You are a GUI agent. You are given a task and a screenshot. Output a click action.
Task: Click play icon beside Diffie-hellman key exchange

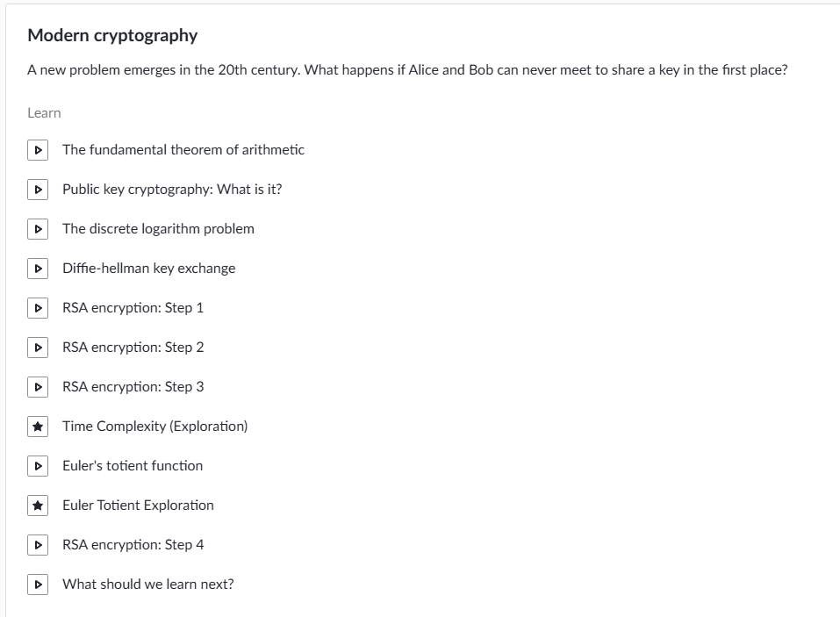(37, 269)
